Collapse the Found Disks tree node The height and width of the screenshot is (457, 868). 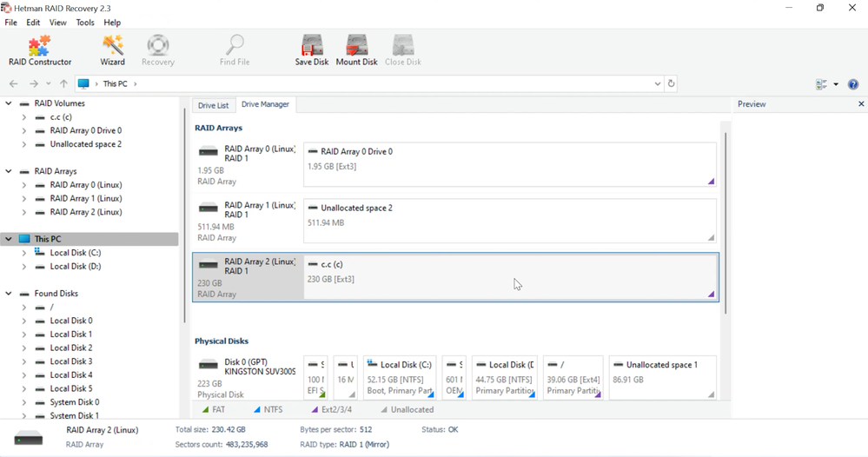[x=9, y=294]
